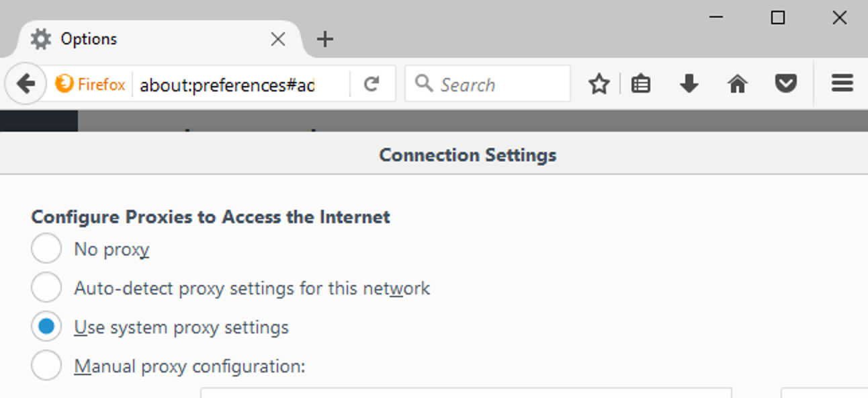
Task: Choose Use system proxy settings
Action: pos(46,327)
